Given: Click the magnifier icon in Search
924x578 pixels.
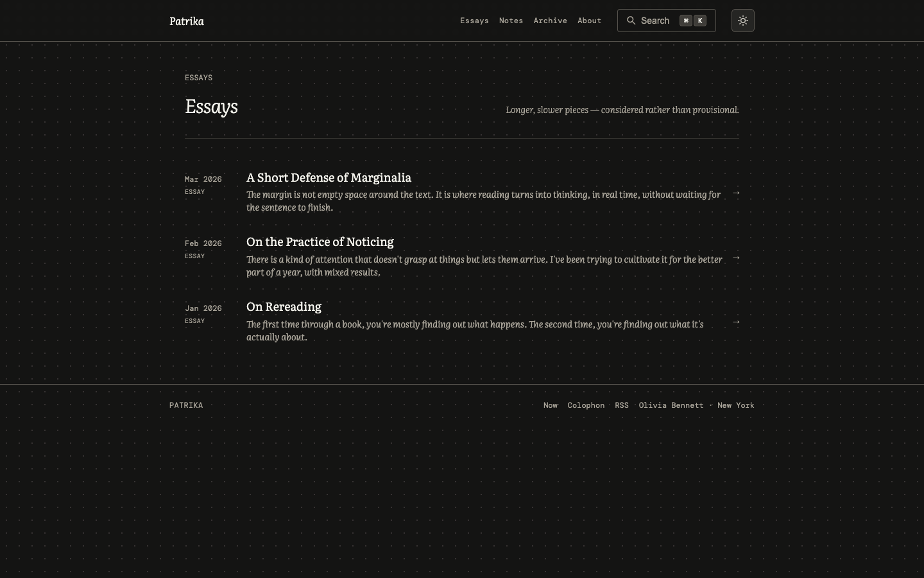Looking at the screenshot, I should tap(631, 21).
